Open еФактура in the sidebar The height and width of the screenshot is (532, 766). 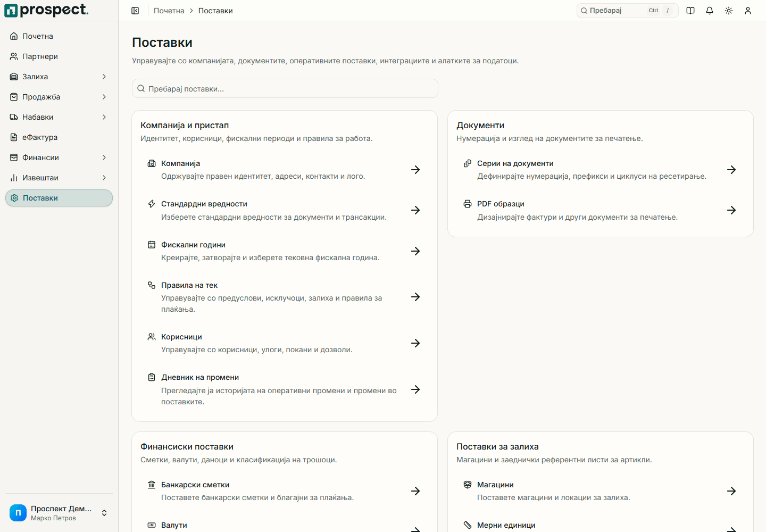pos(59,137)
